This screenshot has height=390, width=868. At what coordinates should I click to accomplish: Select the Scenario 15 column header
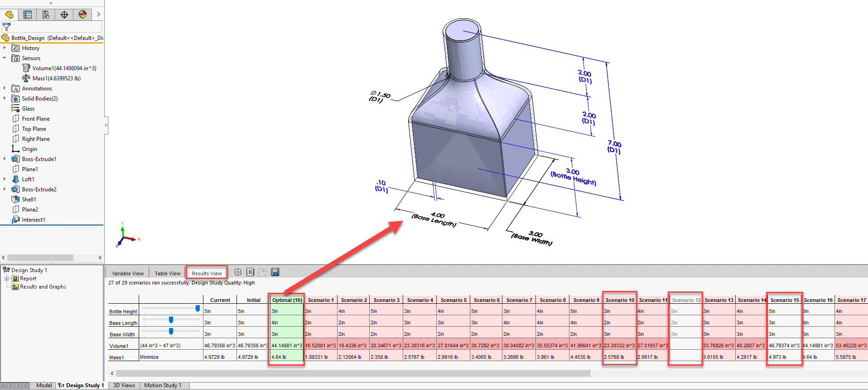[x=784, y=300]
